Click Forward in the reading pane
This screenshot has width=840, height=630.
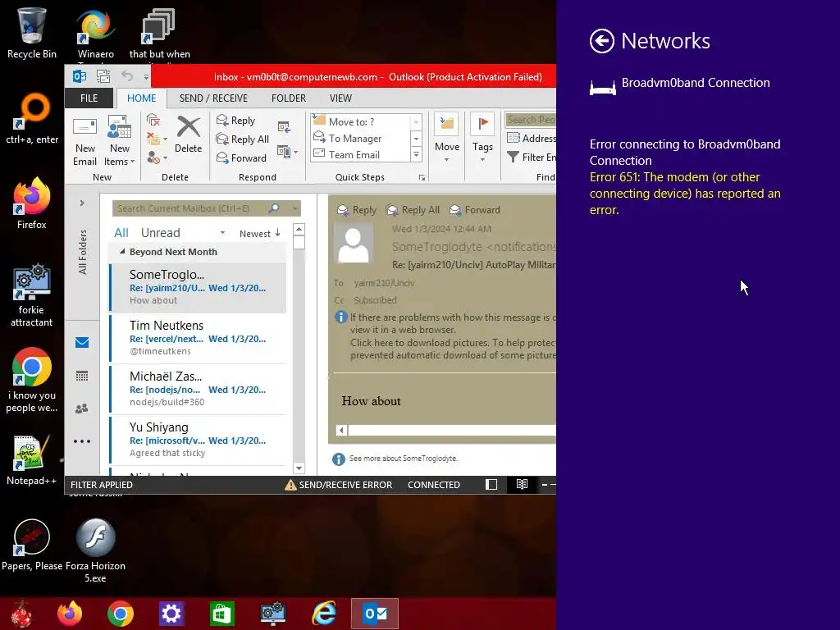click(475, 210)
